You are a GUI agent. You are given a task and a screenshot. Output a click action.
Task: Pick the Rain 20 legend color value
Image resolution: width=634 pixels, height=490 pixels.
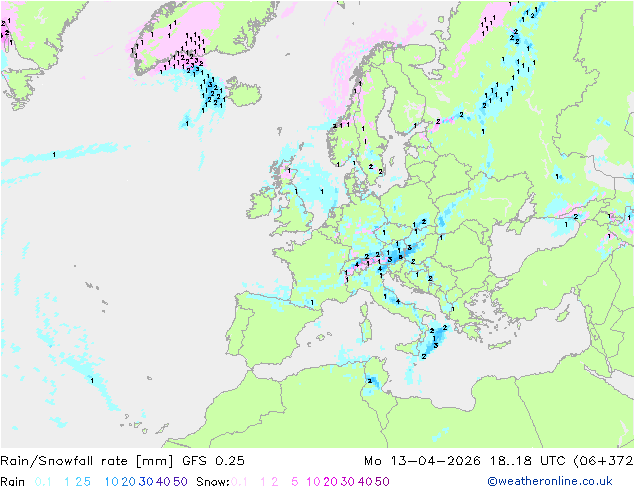tap(129, 482)
